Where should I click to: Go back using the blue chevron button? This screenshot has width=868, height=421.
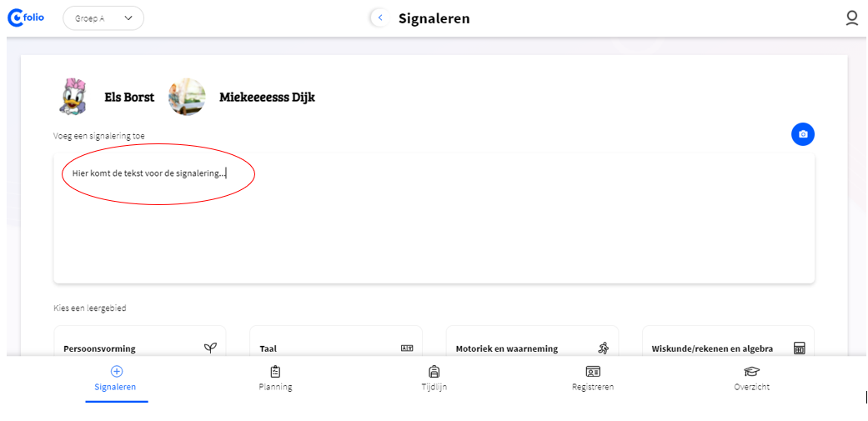tap(379, 18)
